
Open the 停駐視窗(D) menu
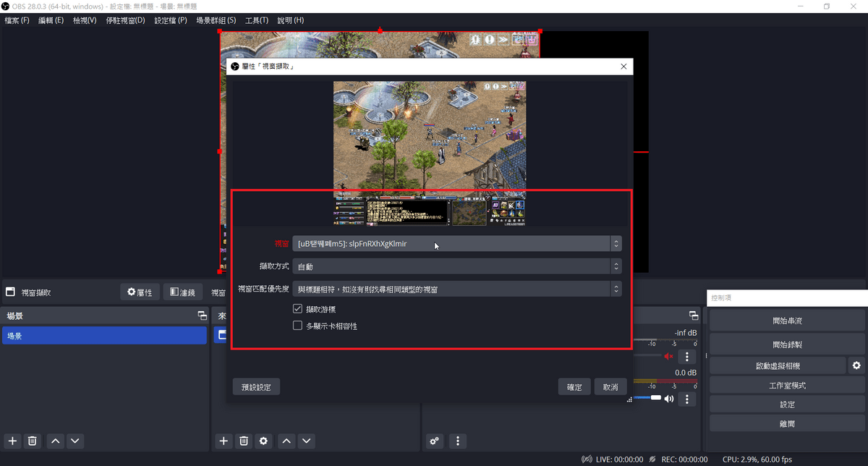[x=125, y=20]
